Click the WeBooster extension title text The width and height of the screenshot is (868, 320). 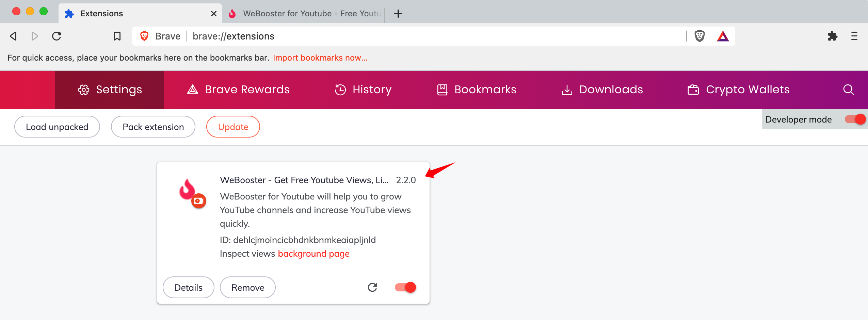pos(304,180)
